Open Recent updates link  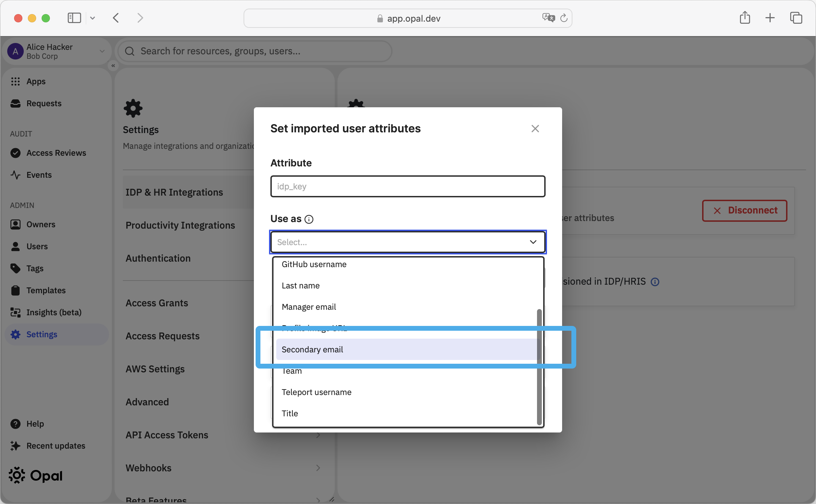click(x=56, y=446)
